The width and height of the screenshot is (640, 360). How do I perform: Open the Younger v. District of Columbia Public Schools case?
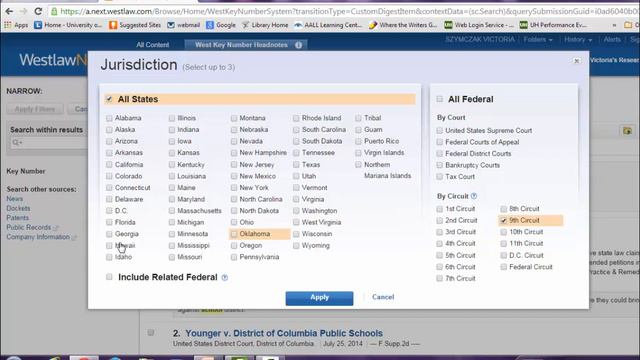[x=284, y=333]
